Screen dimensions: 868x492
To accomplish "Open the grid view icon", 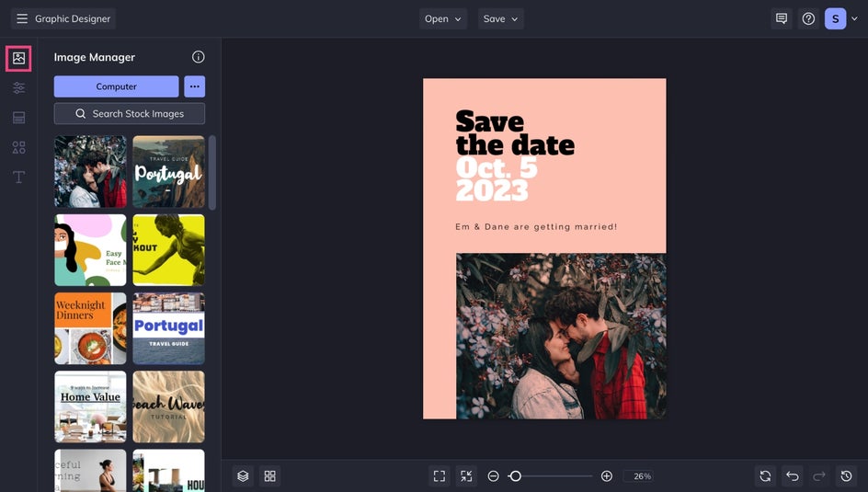I will (270, 476).
